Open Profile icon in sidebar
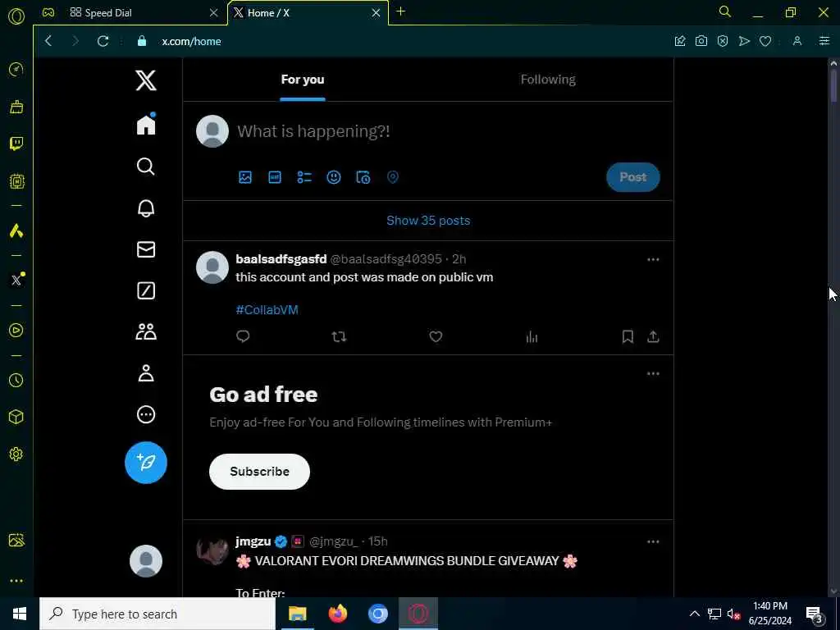 coord(146,373)
